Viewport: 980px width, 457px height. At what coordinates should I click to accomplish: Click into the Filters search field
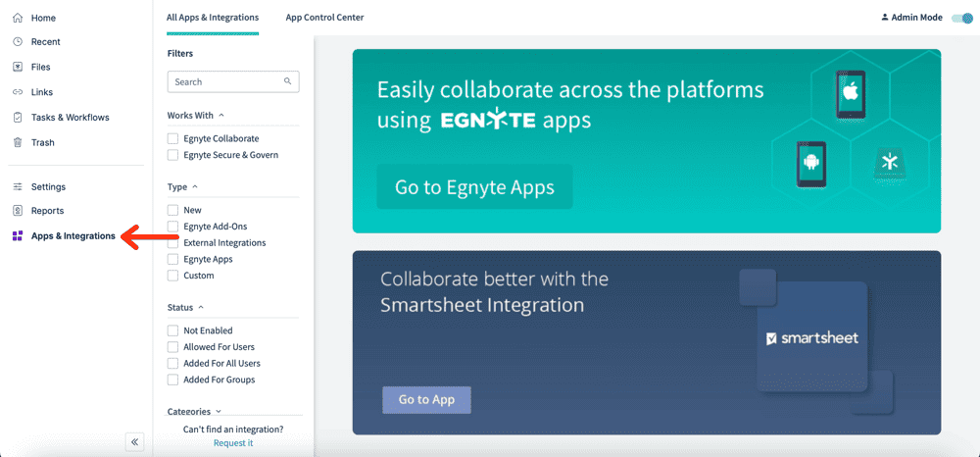point(233,82)
